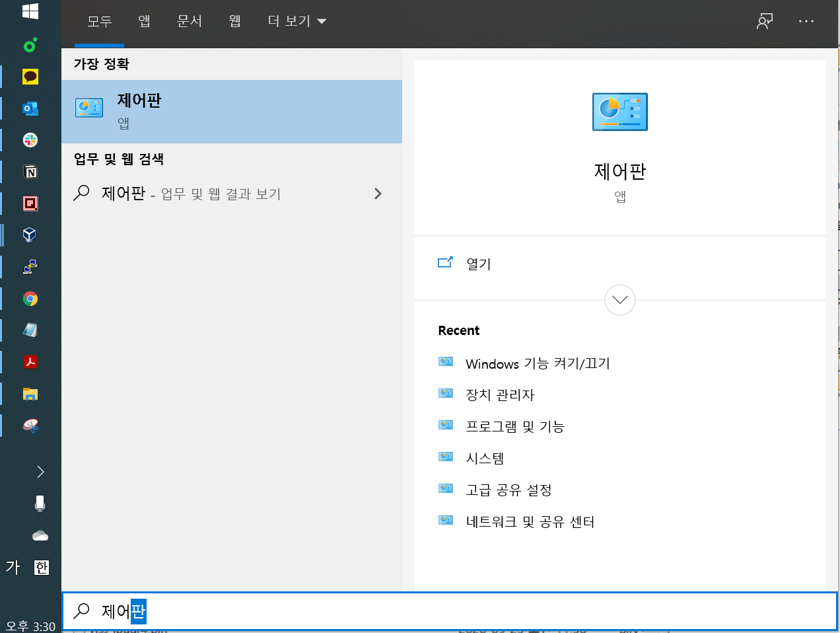Open Notion from the taskbar
The height and width of the screenshot is (633, 840).
click(x=30, y=172)
